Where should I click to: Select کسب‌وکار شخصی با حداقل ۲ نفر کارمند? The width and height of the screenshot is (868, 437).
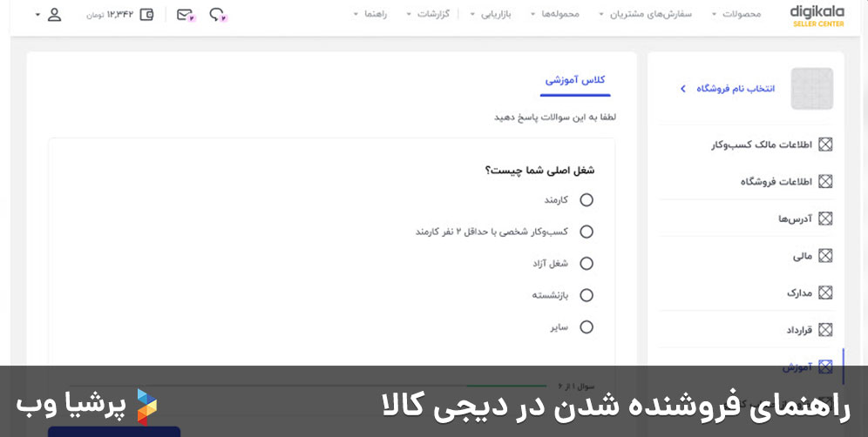587,232
